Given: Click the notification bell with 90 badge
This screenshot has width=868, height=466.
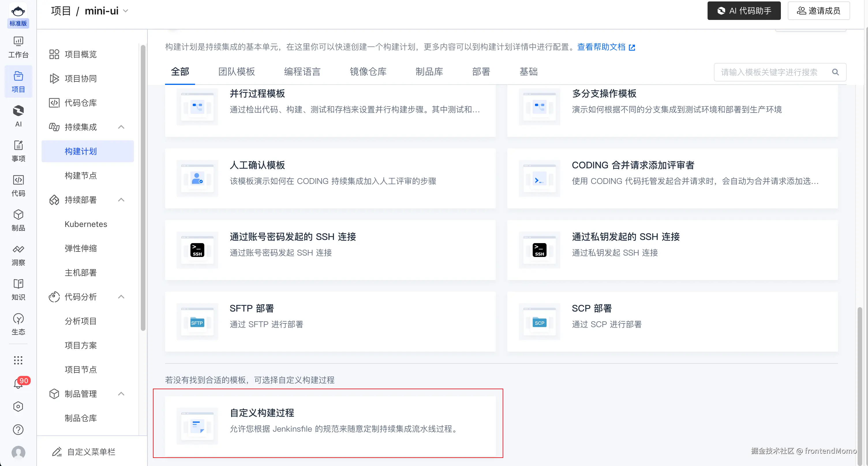Looking at the screenshot, I should (x=18, y=383).
